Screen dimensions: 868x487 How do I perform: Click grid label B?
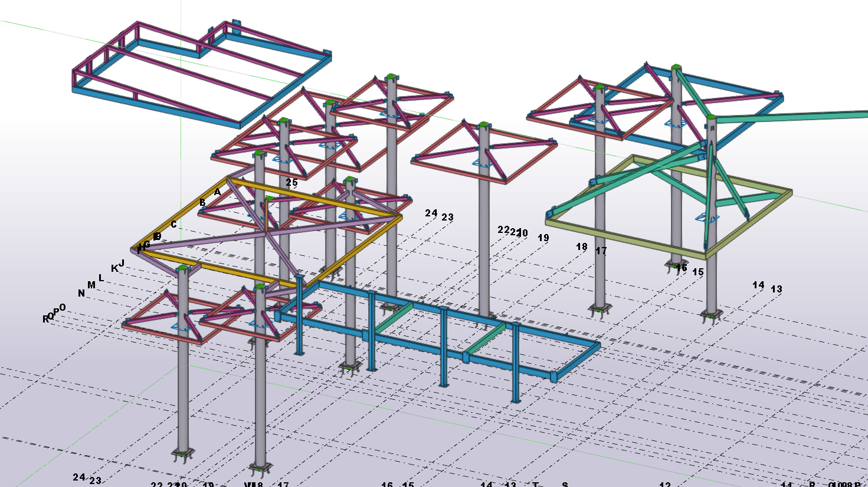click(x=202, y=203)
